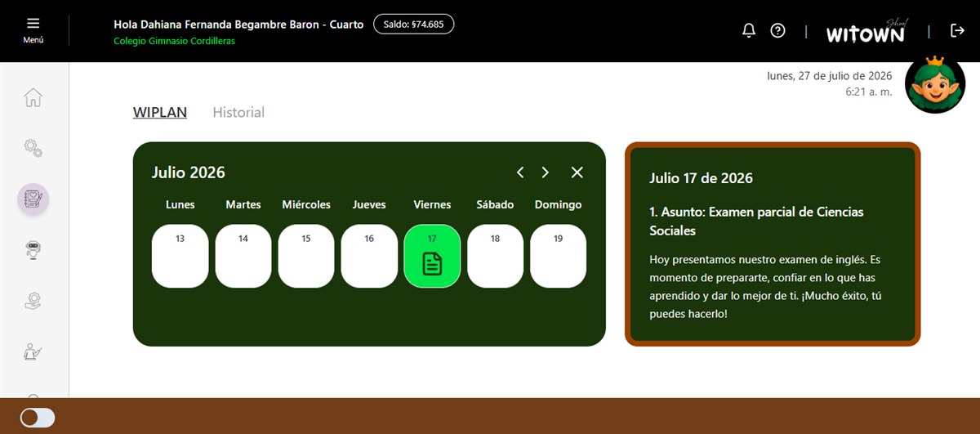The height and width of the screenshot is (434, 980).
Task: Click the Sábado column header
Action: [x=496, y=204]
